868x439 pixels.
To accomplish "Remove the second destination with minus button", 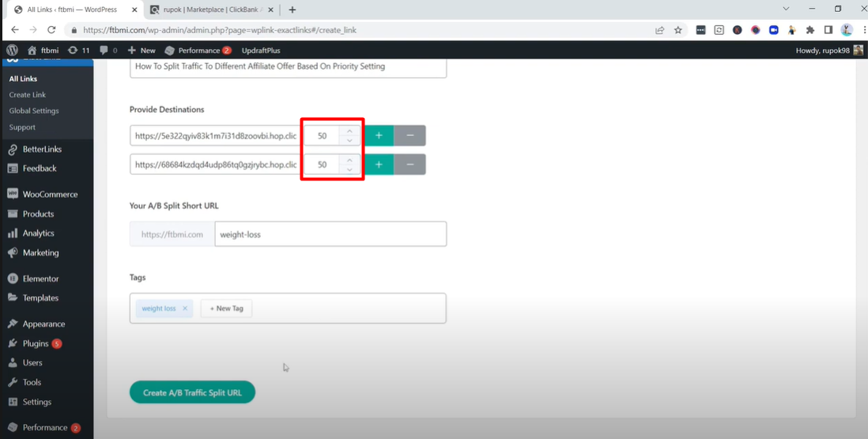I will [x=409, y=165].
